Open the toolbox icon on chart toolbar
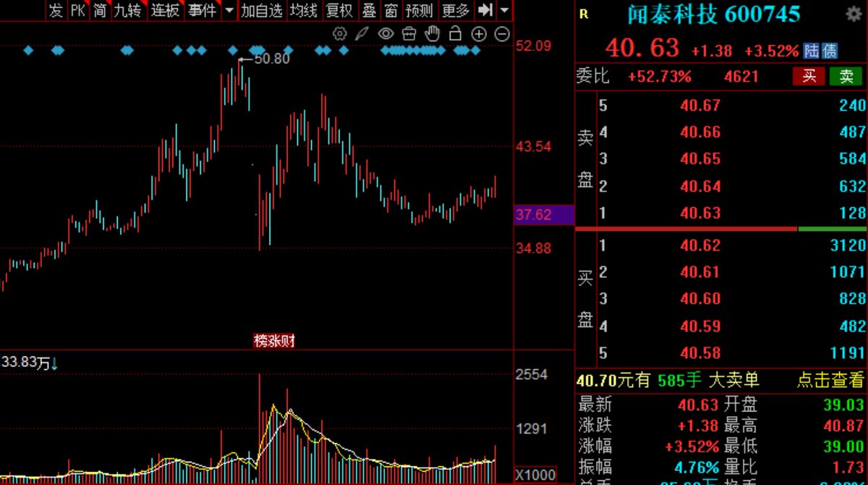 click(x=409, y=33)
